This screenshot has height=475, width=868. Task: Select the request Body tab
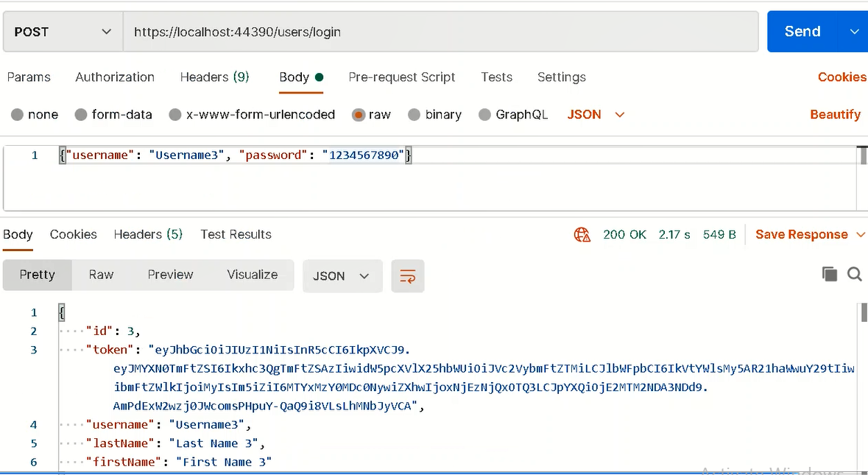point(301,77)
